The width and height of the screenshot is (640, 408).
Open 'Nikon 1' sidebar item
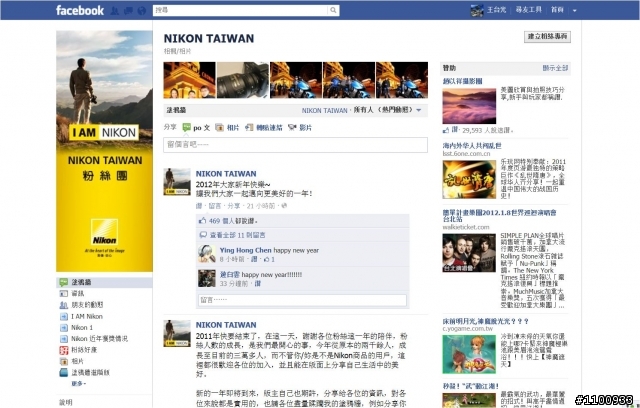82,328
